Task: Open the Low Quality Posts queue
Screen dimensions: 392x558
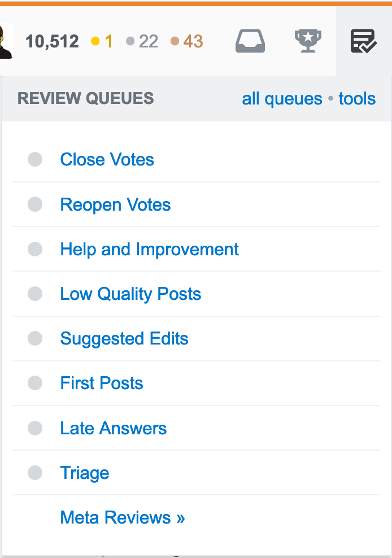Action: pyautogui.click(x=130, y=294)
